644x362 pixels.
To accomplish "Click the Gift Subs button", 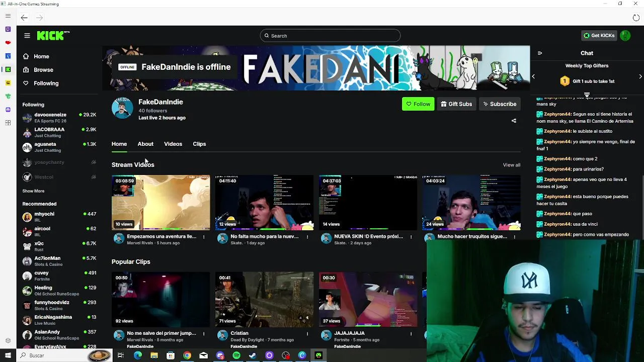I will (456, 104).
